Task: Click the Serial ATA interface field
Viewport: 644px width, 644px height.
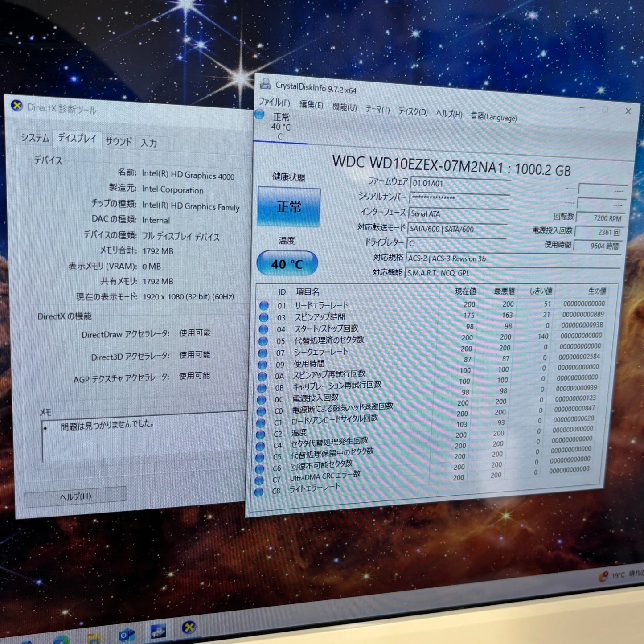Action: 458,214
